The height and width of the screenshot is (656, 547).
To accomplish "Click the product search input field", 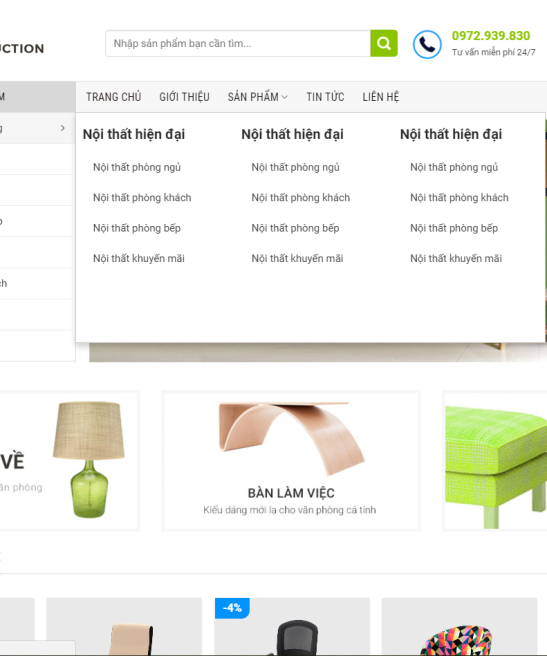I will (238, 43).
